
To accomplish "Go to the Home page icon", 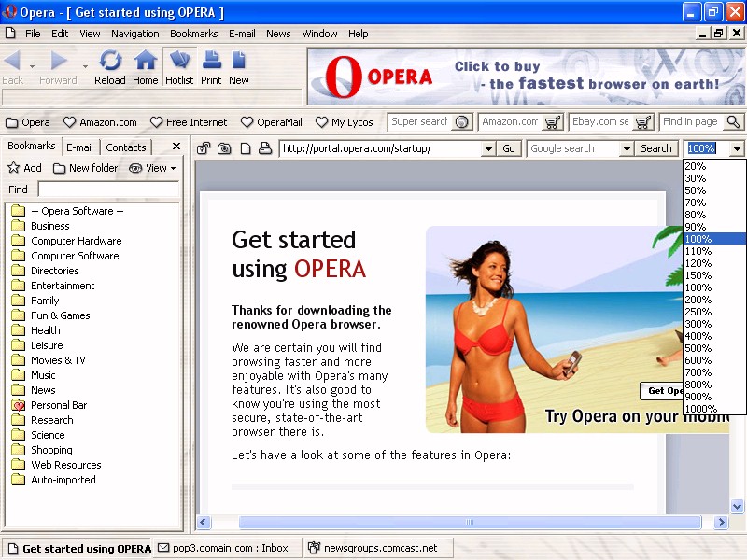I will click(x=146, y=61).
